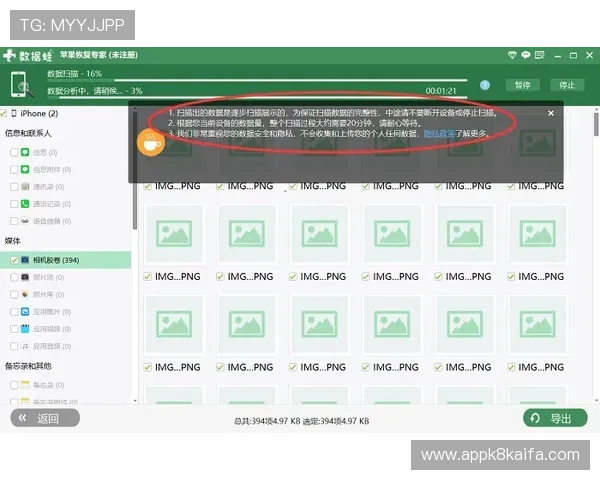
Task: Select the 备忘录 notes icon
Action: pos(25,385)
